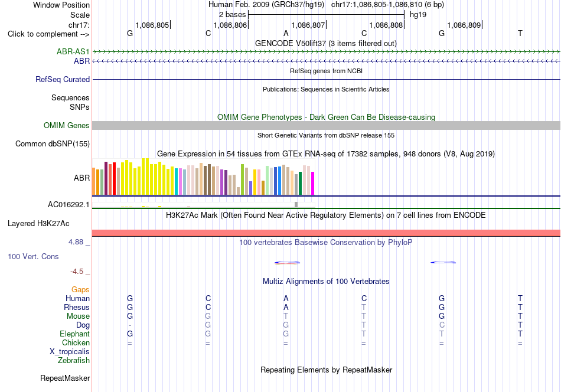Click the -4.5 PhyloP lower value
Screen dimensions: 561x392
tap(77, 272)
